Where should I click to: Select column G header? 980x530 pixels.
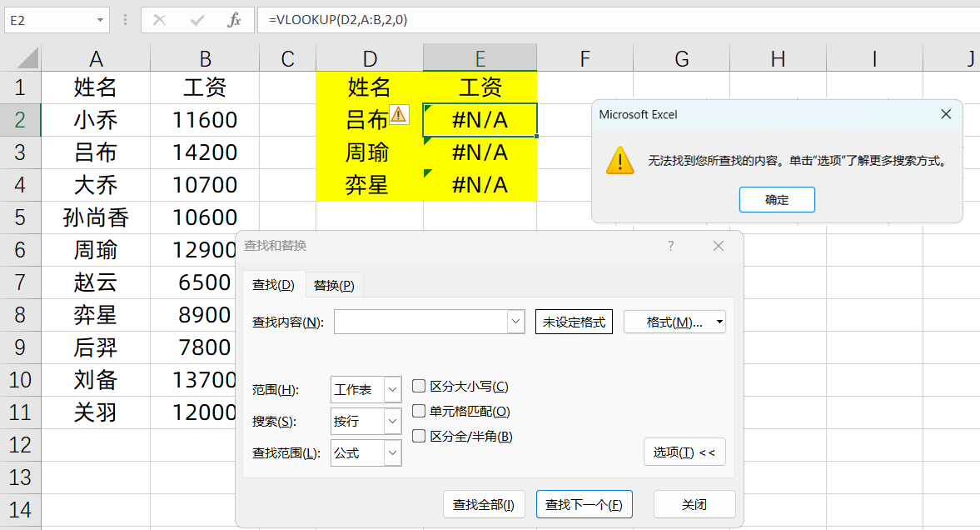coord(681,58)
